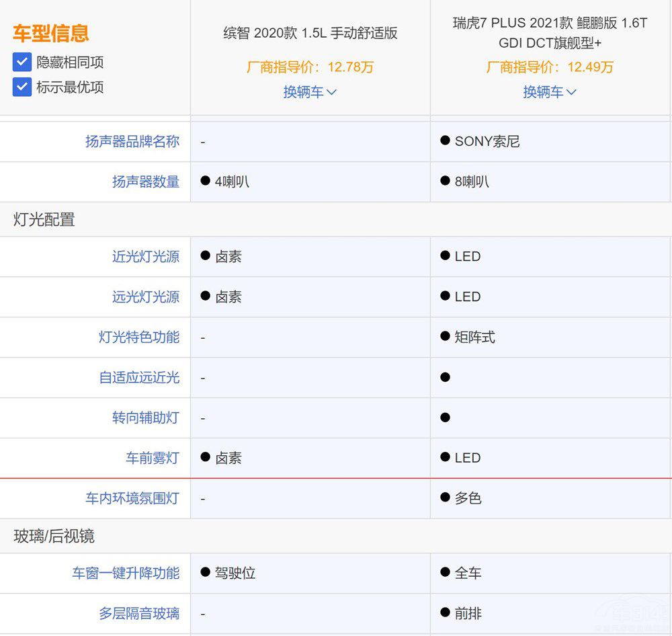672x636 pixels.
Task: Click the SONY索尼 speaker brand cell
Action: pos(487,142)
